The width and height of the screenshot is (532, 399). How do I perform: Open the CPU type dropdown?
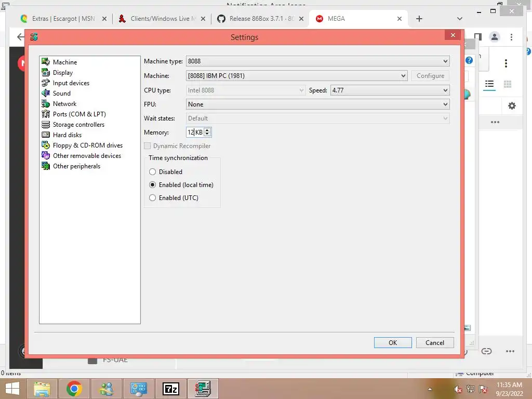pos(246,90)
